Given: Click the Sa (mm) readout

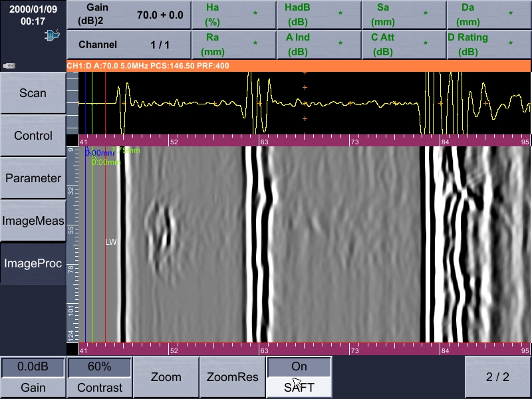Looking at the screenshot, I should [x=404, y=15].
